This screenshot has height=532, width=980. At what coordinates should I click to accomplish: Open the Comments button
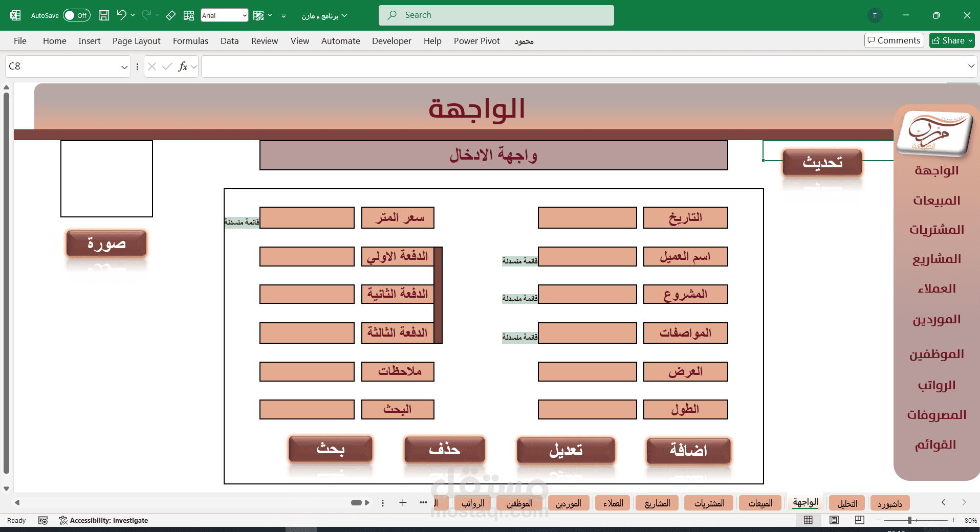[x=894, y=40]
